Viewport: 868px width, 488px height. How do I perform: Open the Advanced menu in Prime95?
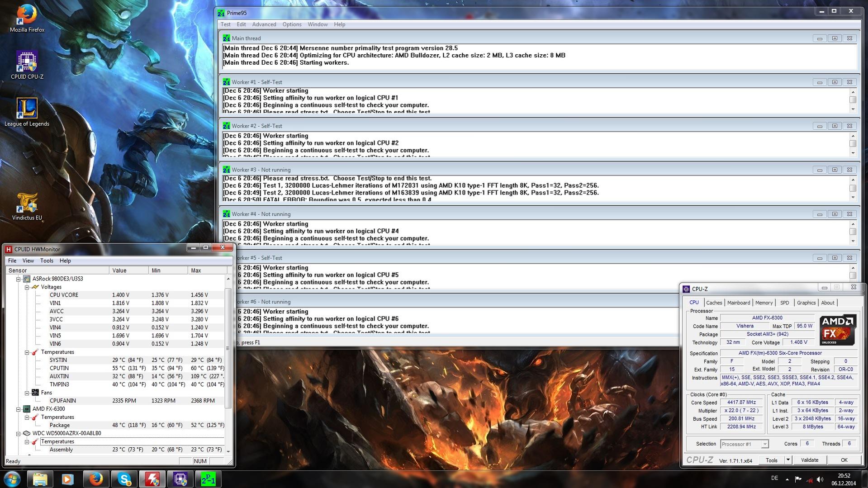point(264,24)
